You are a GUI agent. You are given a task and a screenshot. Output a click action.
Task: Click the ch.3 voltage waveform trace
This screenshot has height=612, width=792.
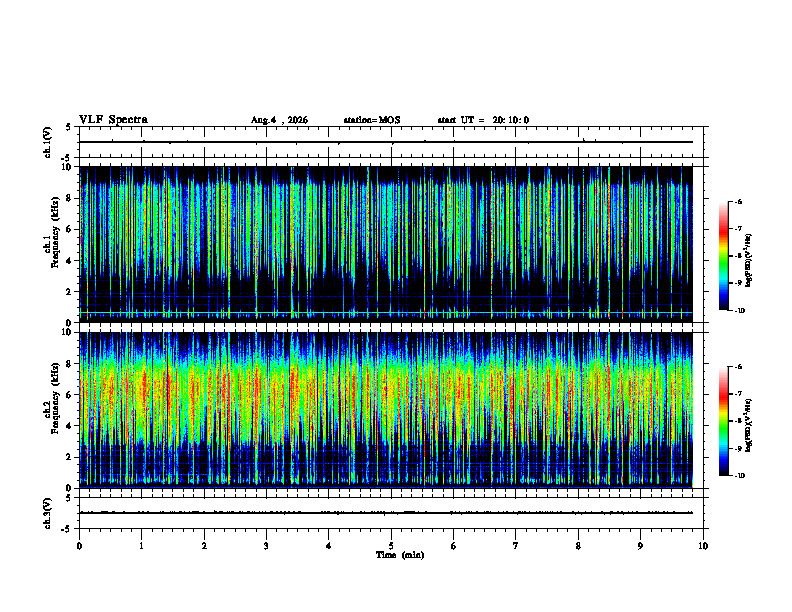pyautogui.click(x=386, y=513)
